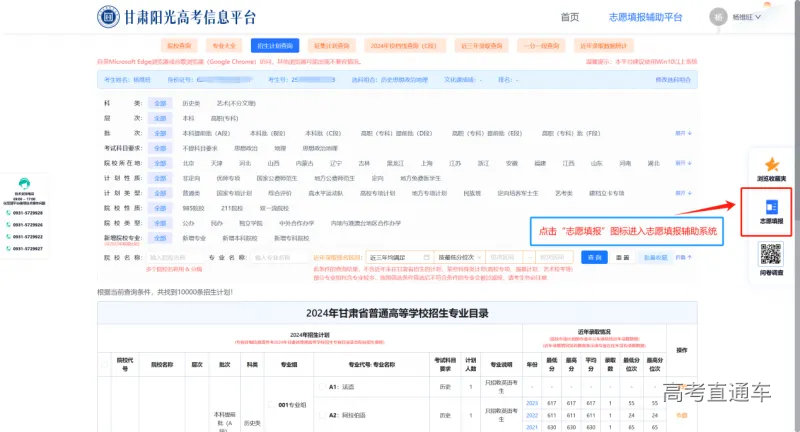This screenshot has width=800, height=432.
Task: Select 985院校 in 院校性质 row
Action: click(x=193, y=208)
